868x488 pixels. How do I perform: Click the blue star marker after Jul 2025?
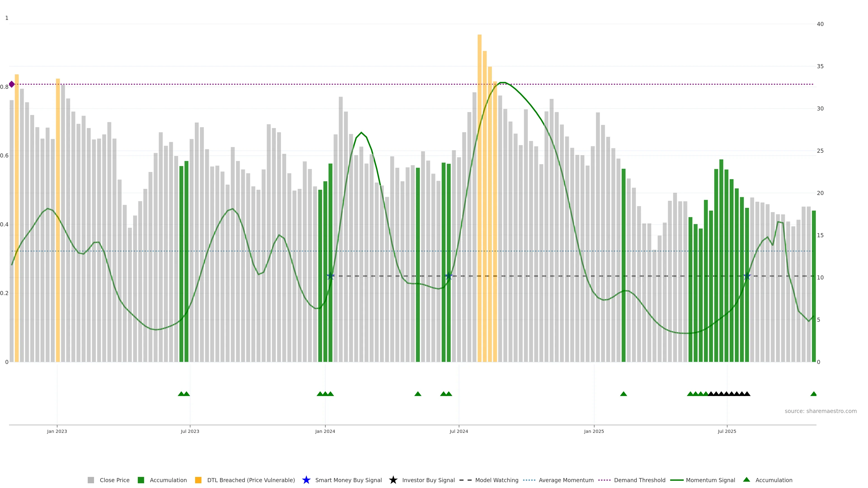(747, 276)
